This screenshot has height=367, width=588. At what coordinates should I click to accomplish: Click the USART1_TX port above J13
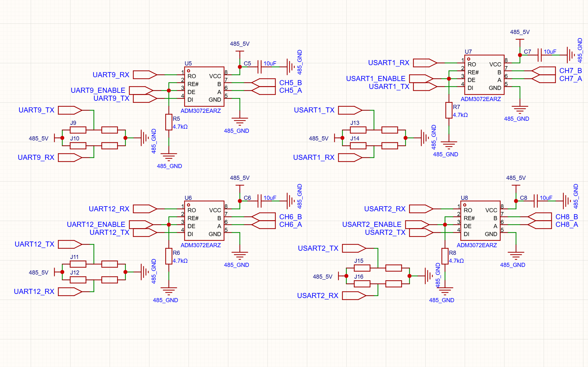pos(350,110)
